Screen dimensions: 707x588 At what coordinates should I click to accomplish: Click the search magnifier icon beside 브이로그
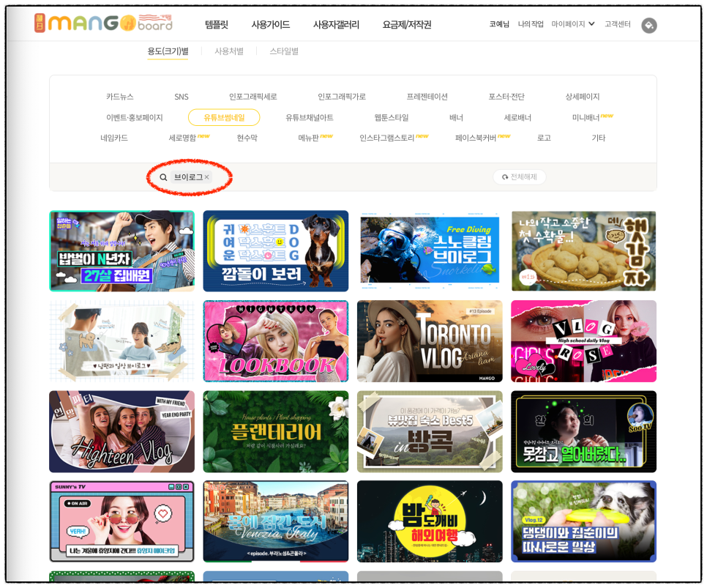[163, 177]
